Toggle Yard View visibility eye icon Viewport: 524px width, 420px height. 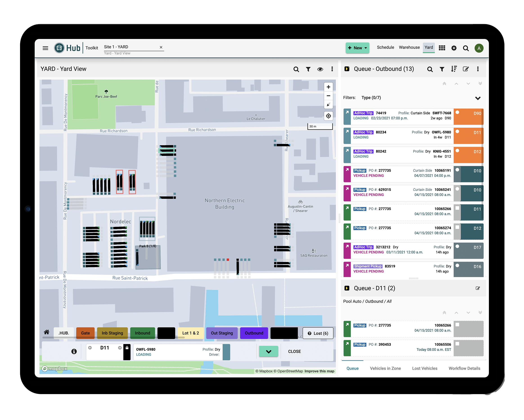(x=320, y=69)
